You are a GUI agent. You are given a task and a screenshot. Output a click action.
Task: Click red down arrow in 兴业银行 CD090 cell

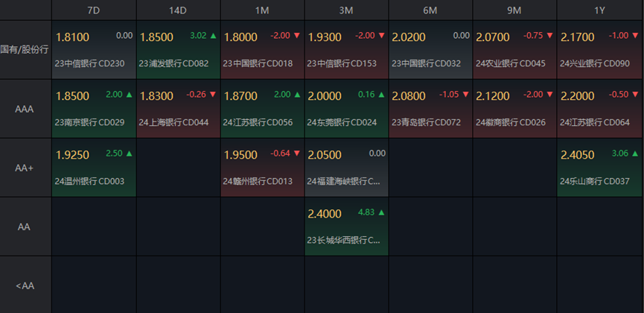point(635,35)
